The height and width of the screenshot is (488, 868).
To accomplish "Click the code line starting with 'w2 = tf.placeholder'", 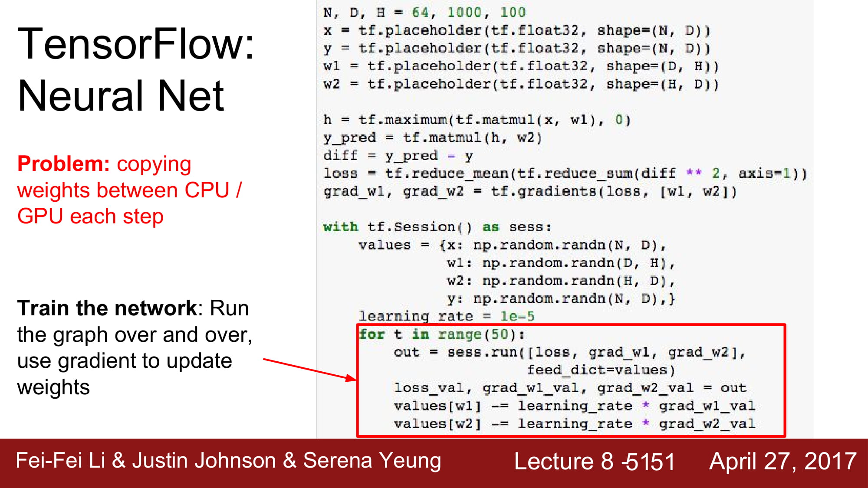I will point(521,84).
